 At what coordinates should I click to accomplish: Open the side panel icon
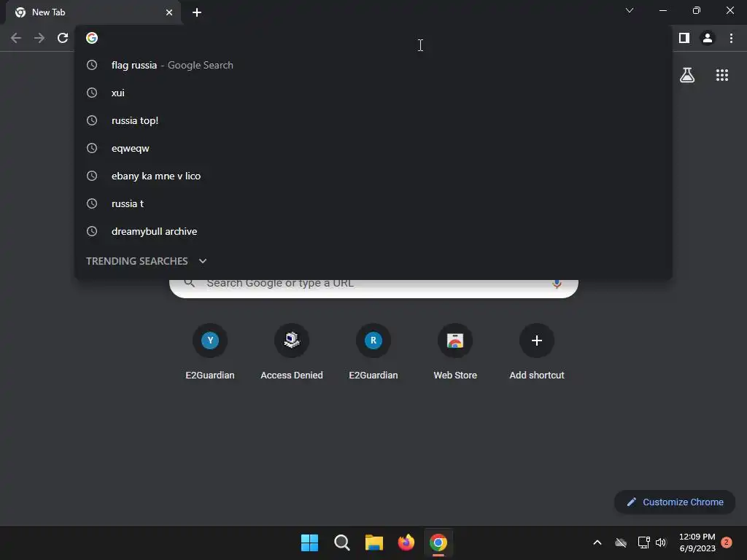pyautogui.click(x=684, y=38)
